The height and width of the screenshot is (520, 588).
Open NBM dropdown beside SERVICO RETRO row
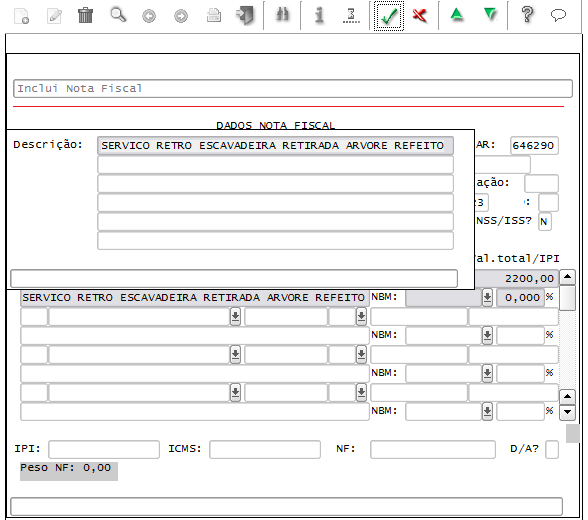coord(487,297)
